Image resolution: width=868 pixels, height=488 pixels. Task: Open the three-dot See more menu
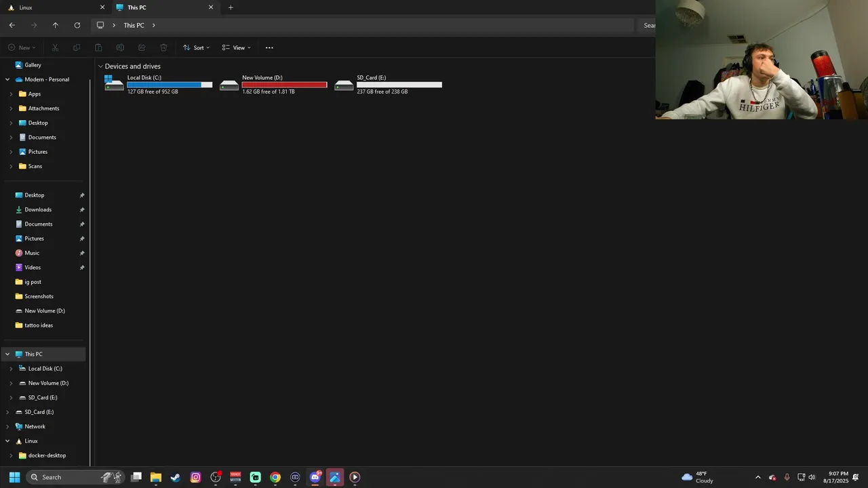click(x=269, y=47)
